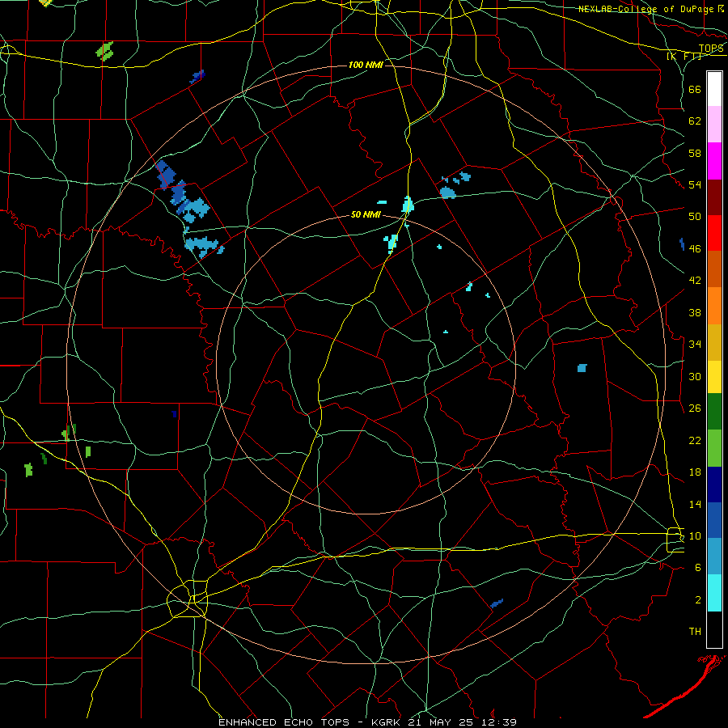The width and height of the screenshot is (728, 728).
Task: Click the black TH legend swatch
Action: [714, 629]
